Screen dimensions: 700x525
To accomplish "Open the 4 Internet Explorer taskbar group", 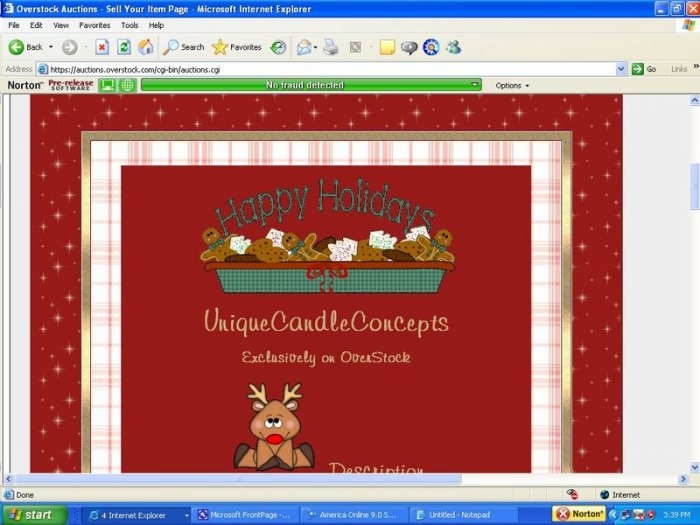I will [138, 515].
